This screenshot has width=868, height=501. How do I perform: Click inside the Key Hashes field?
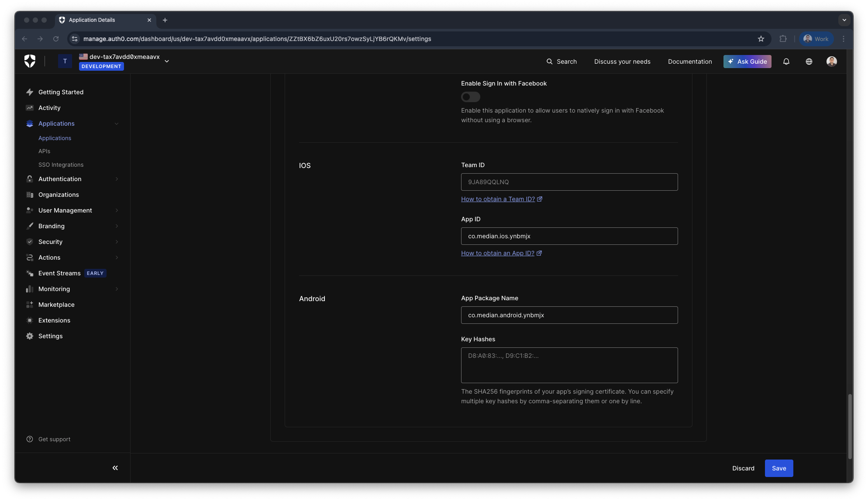click(569, 365)
